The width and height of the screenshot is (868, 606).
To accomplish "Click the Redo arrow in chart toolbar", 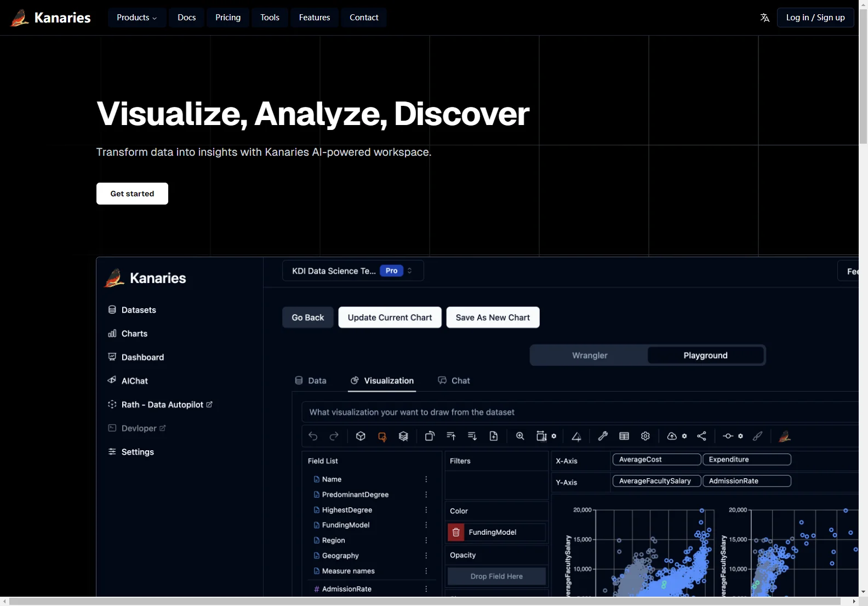I will [x=334, y=436].
